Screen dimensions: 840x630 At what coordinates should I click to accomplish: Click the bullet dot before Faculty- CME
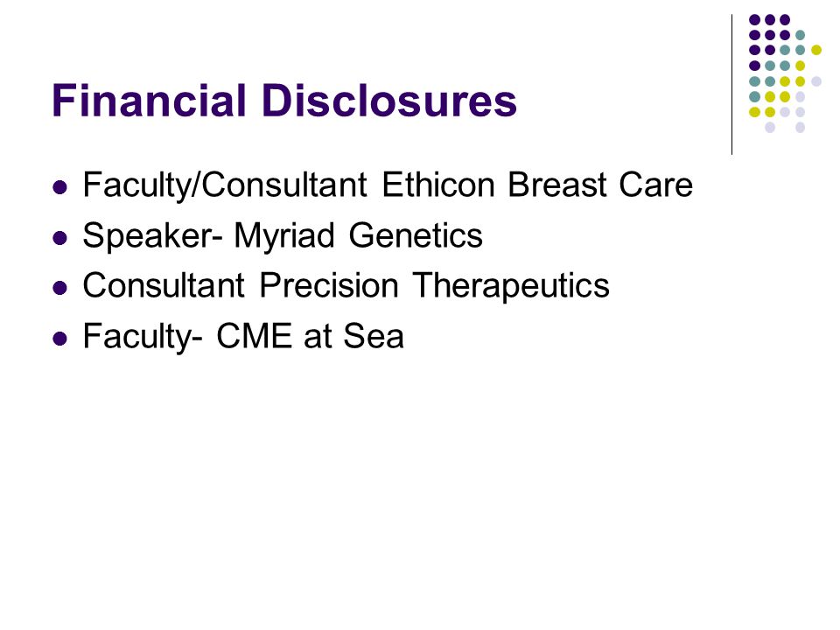(60, 339)
